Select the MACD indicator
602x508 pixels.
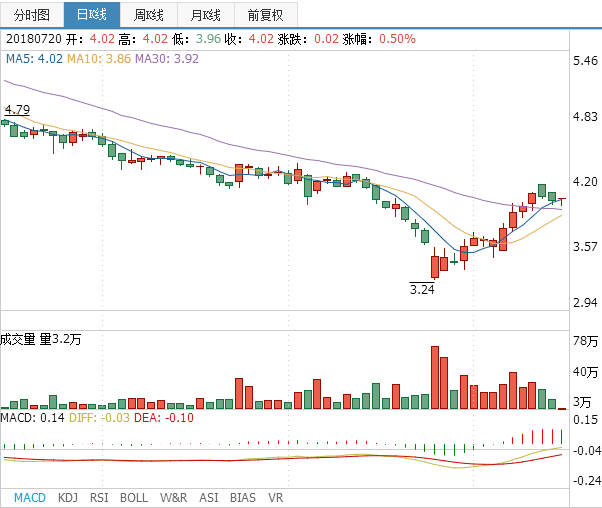[30, 498]
